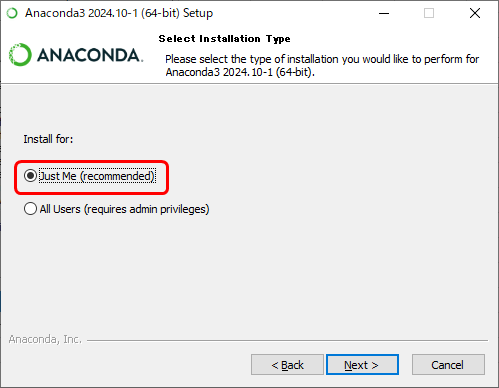Click the 'Just Me (recommended)' label text

coord(97,176)
